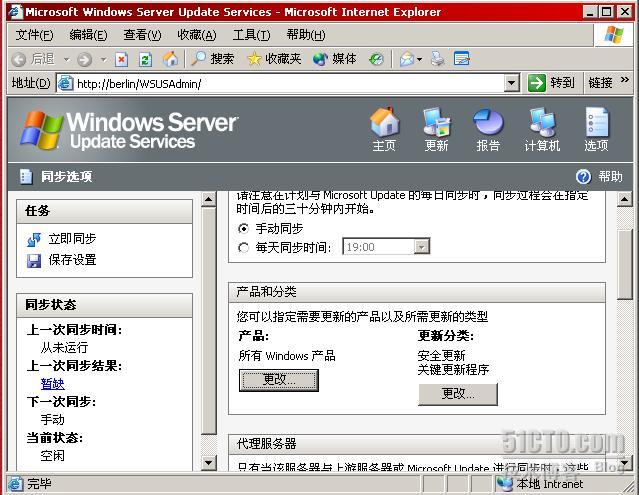
Task: Click the Search (搜索) magnifier icon
Action: [198, 59]
